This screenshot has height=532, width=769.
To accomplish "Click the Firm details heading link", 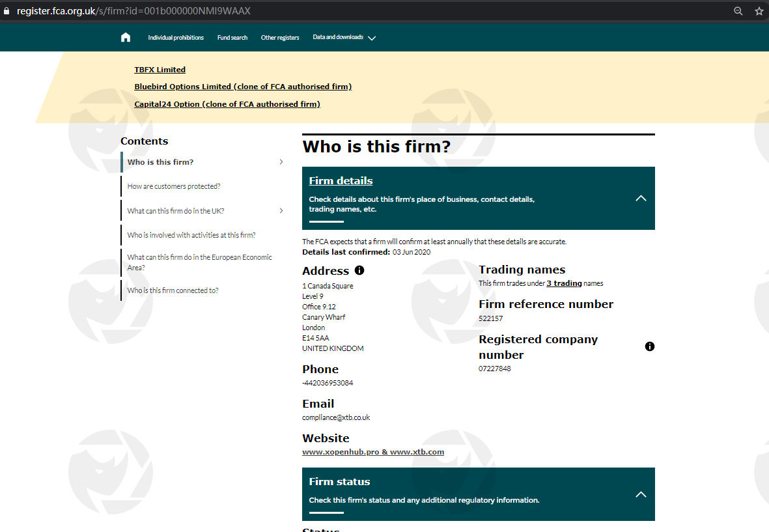I will (341, 181).
